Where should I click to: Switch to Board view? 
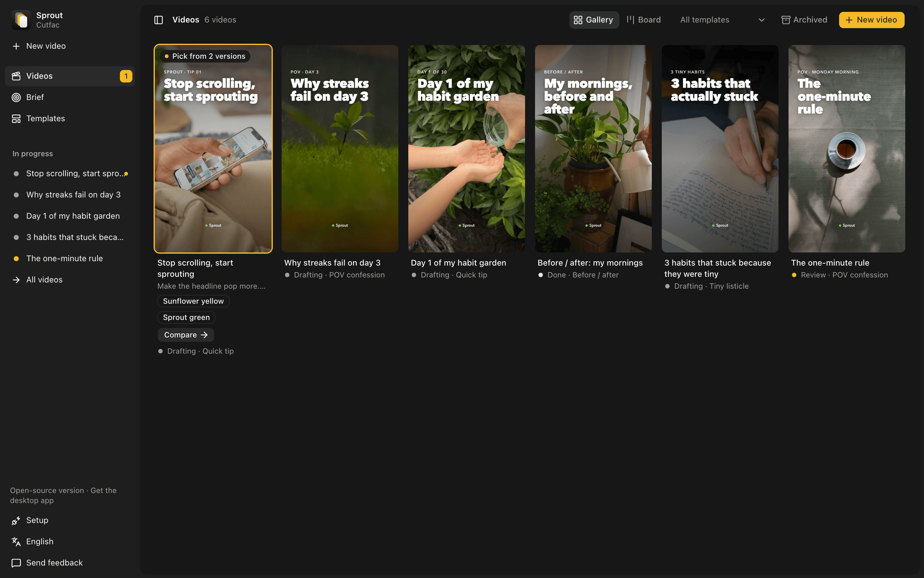(x=644, y=20)
